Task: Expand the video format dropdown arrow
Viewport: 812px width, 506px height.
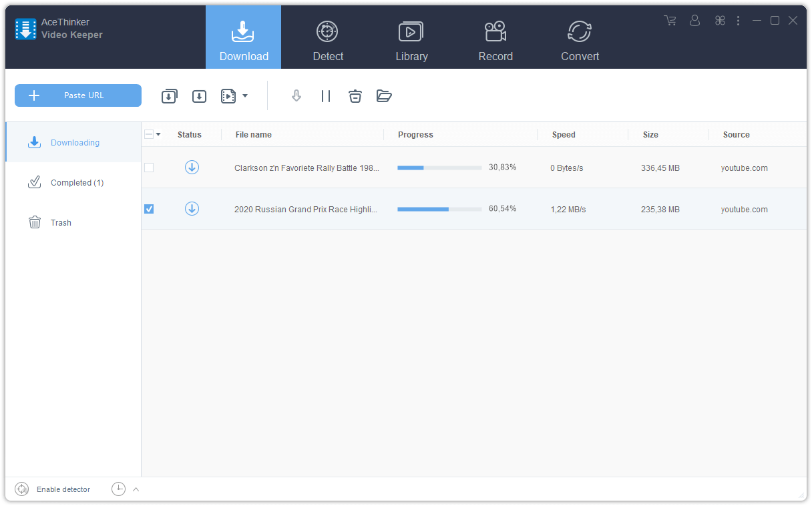Action: pos(245,96)
